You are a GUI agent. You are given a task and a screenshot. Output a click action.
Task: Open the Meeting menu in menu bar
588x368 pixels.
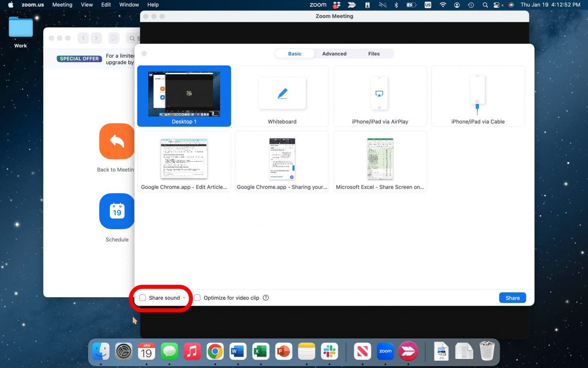[62, 5]
